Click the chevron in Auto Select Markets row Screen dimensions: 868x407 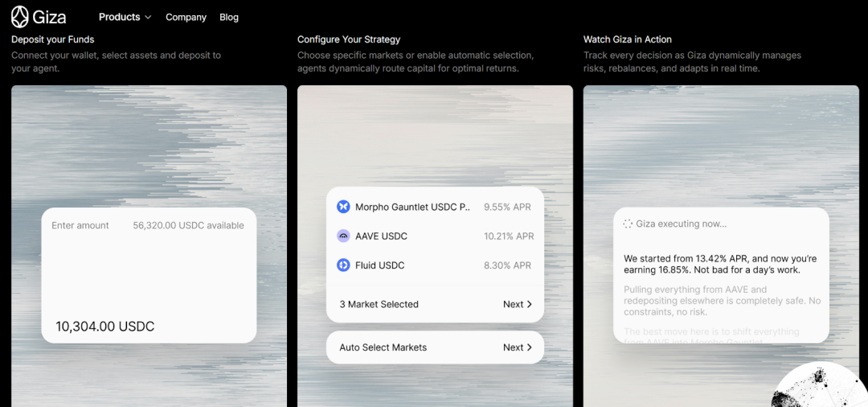529,347
